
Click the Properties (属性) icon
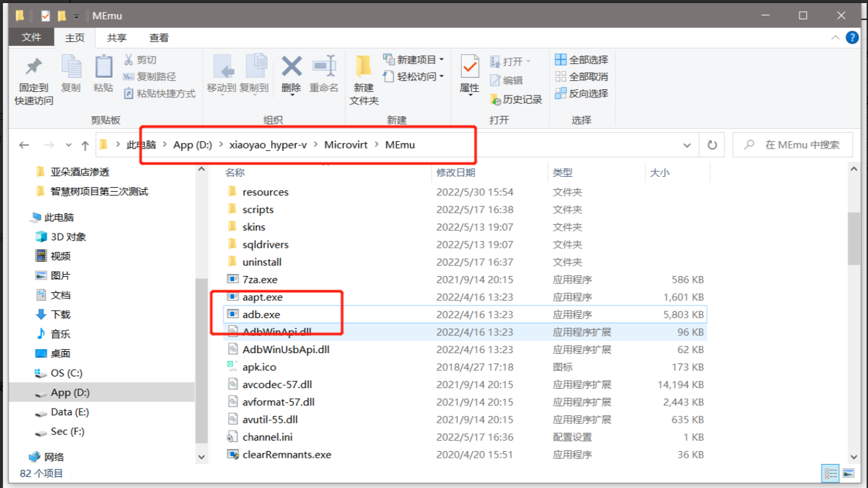point(470,67)
